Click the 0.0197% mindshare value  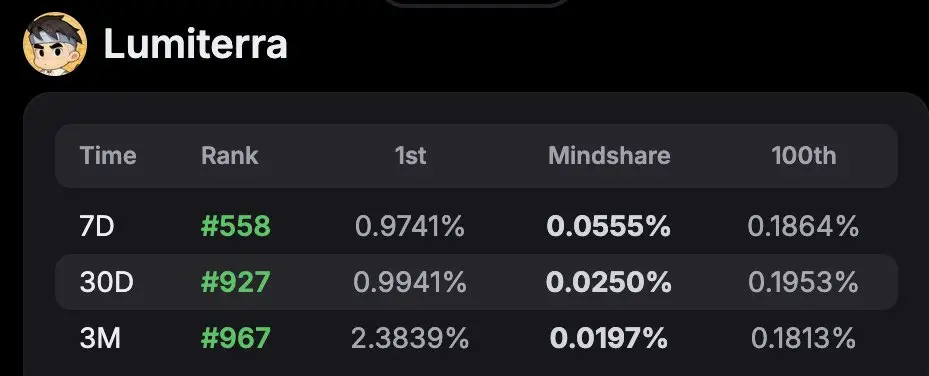click(608, 338)
